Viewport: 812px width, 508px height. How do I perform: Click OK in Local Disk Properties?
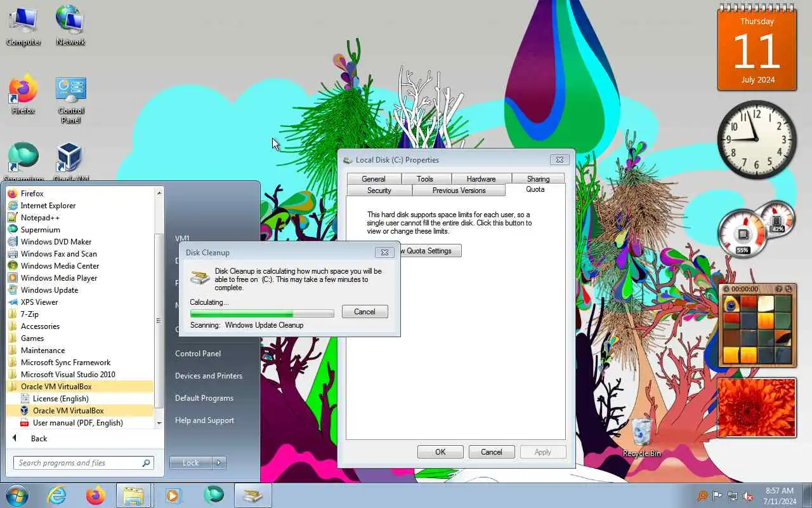click(440, 452)
